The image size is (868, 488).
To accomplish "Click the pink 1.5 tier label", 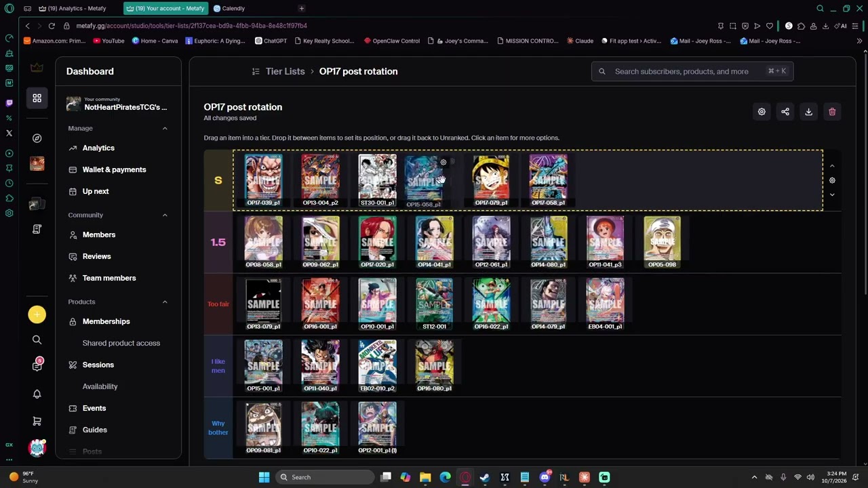I will tap(218, 242).
